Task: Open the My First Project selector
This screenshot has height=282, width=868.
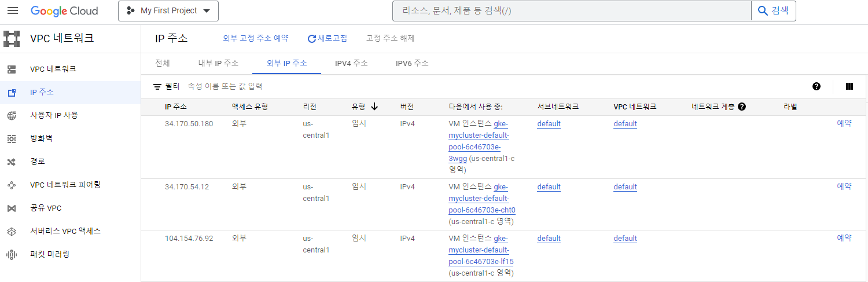Action: (168, 11)
